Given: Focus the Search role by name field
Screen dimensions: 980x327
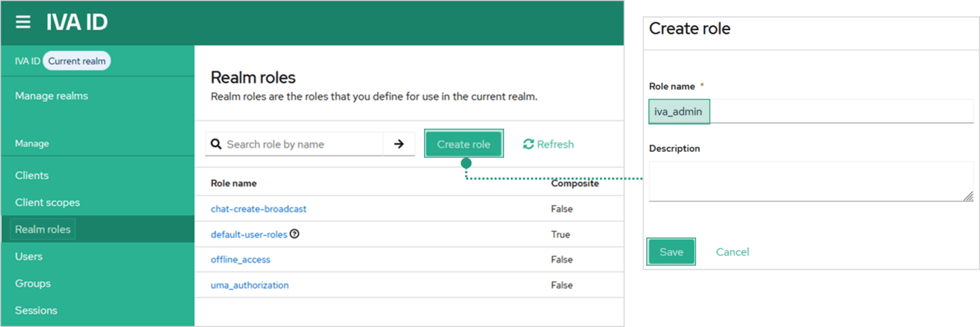Looking at the screenshot, I should coord(302,144).
